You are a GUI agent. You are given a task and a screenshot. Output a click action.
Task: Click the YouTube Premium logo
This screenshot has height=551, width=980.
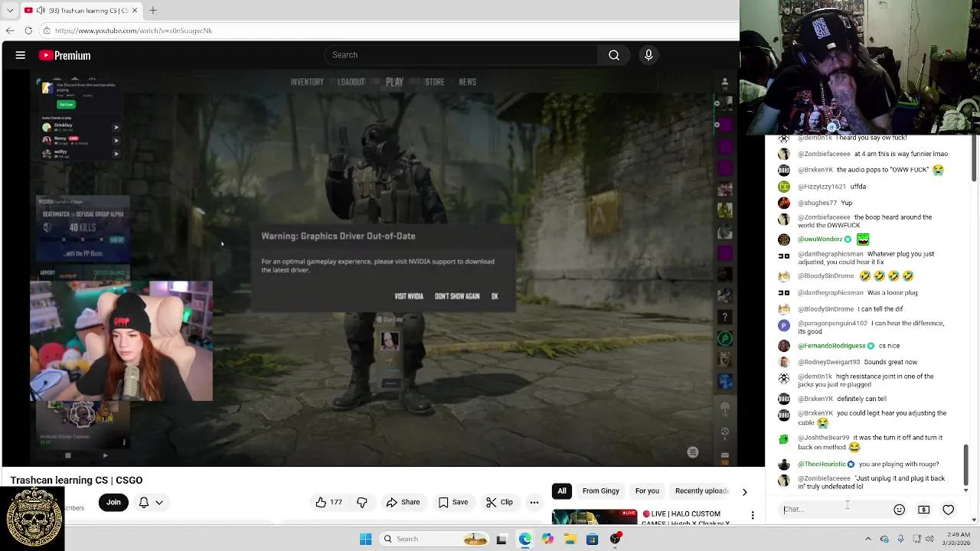point(65,55)
